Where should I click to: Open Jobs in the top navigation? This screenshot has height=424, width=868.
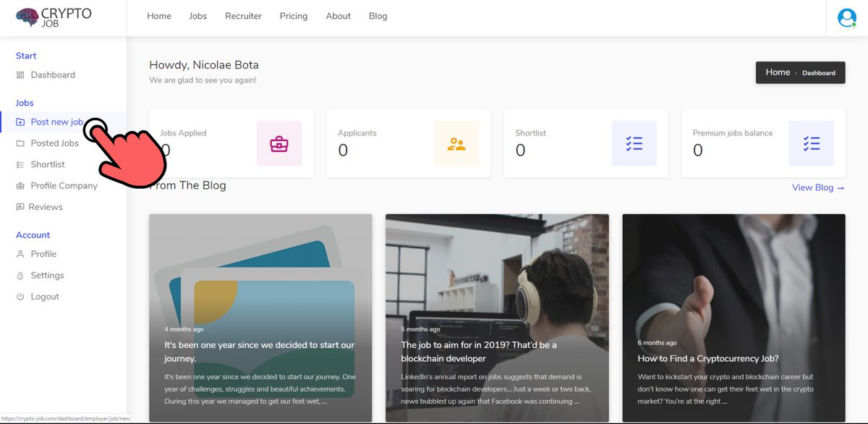click(198, 16)
